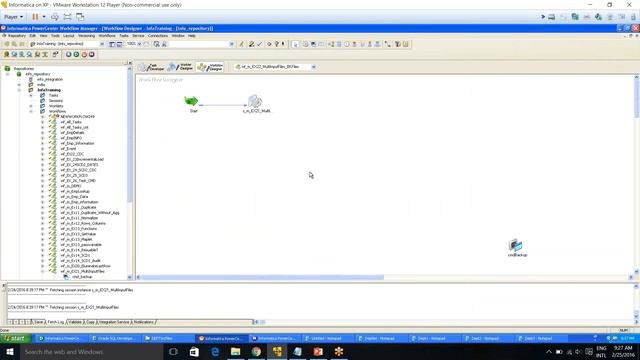Click the help question mark toolbar icon
Image resolution: width=640 pixels, height=360 pixels.
276,44
